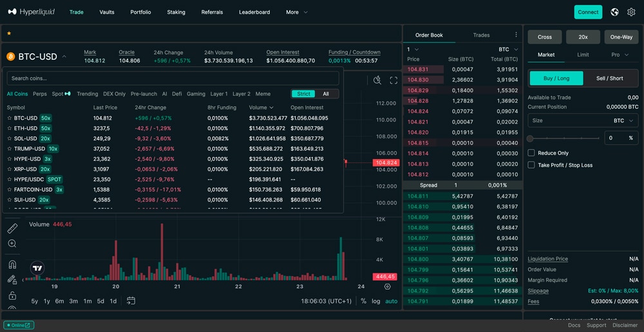Open order book tick size dropdown
644x332 pixels.
[413, 50]
